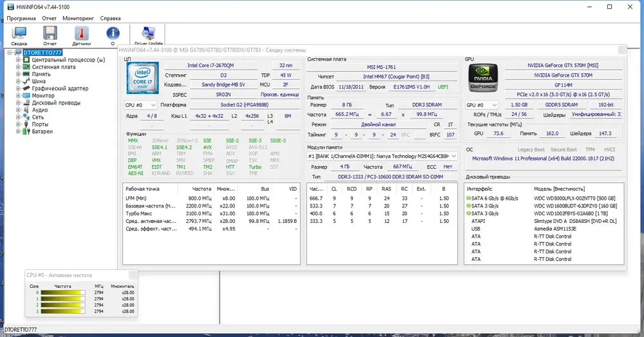Open the GPU #0 selector dropdown
Viewport: 644px width, 337px height.
tap(481, 105)
